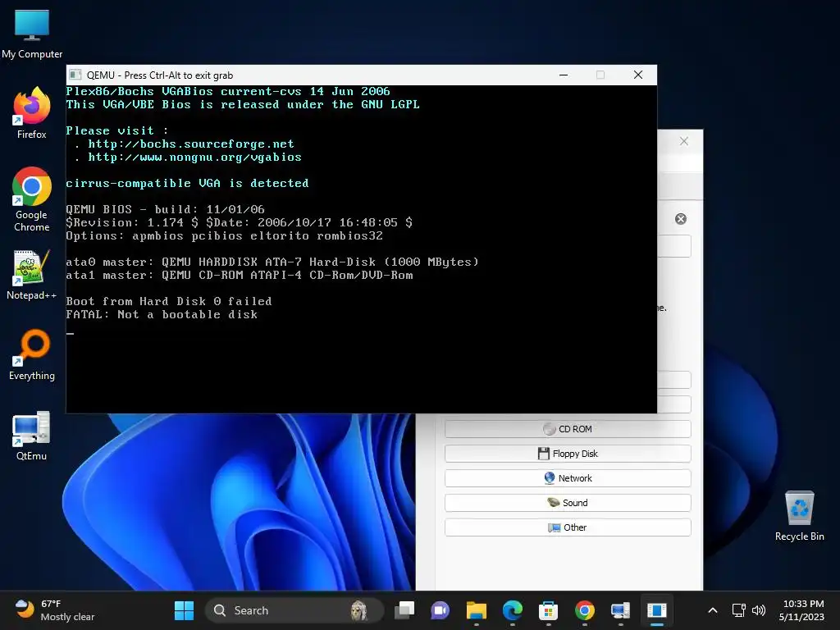Close the QtEmu background window
The image size is (840, 630).
point(684,141)
